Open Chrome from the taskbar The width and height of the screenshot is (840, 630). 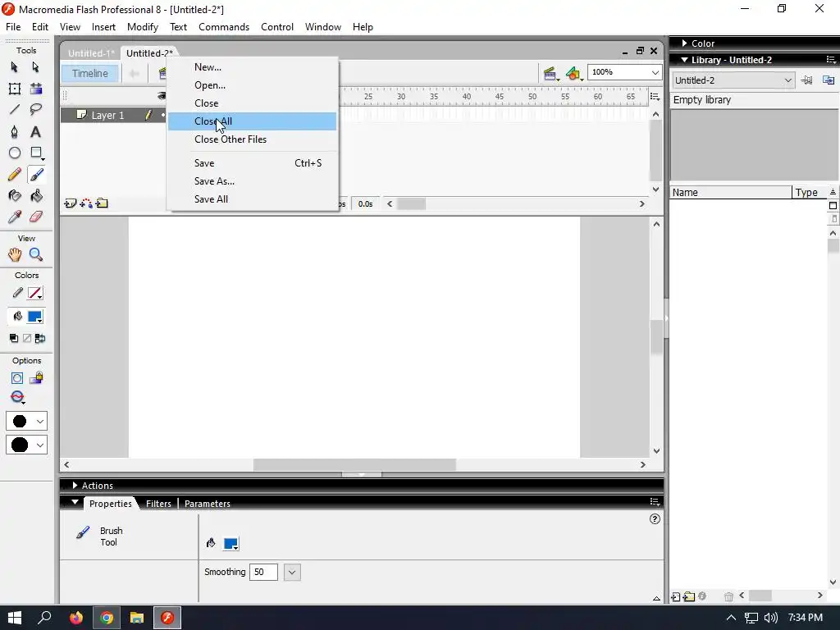click(x=107, y=618)
